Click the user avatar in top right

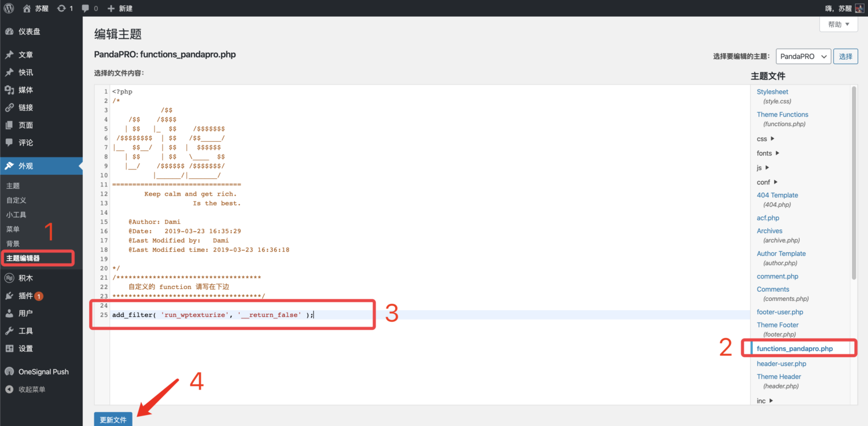click(859, 9)
